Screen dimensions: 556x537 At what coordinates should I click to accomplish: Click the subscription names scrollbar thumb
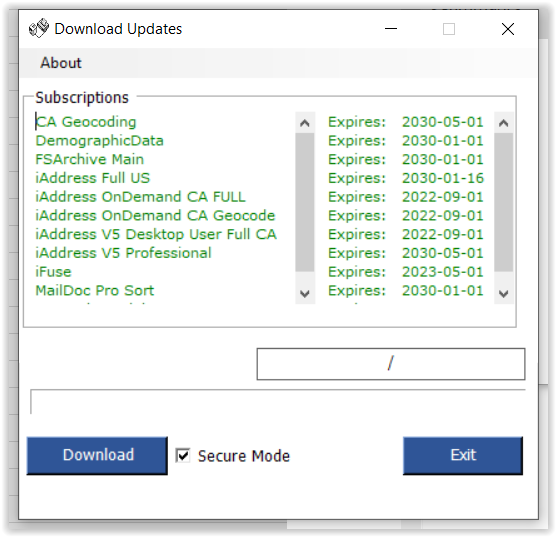(x=305, y=202)
